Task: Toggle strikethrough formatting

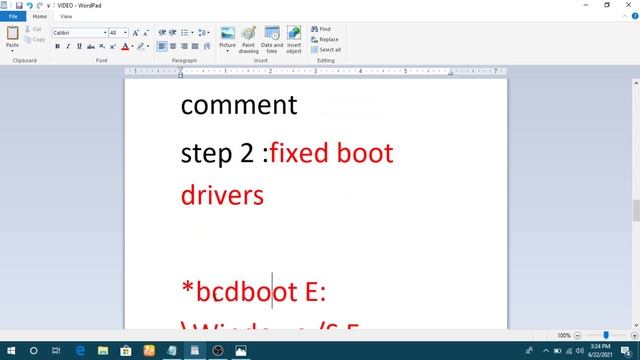Action: click(x=91, y=46)
